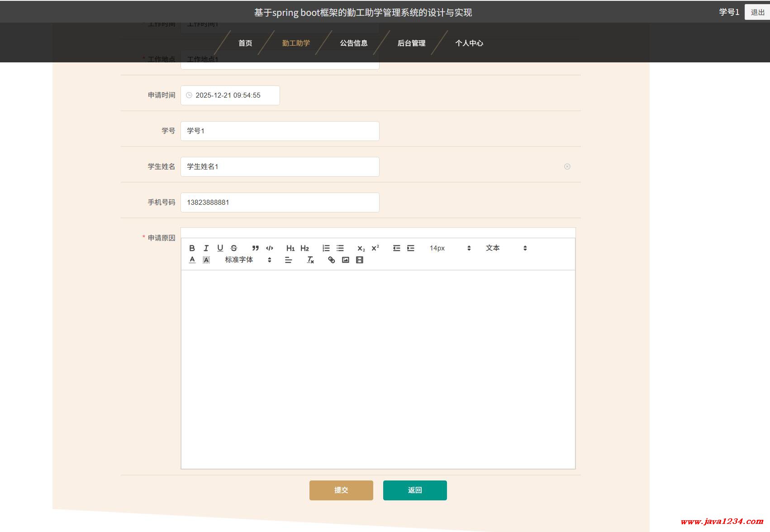Toggle italic formatting in the editor
Screen dimensions: 770x532
pyautogui.click(x=206, y=248)
